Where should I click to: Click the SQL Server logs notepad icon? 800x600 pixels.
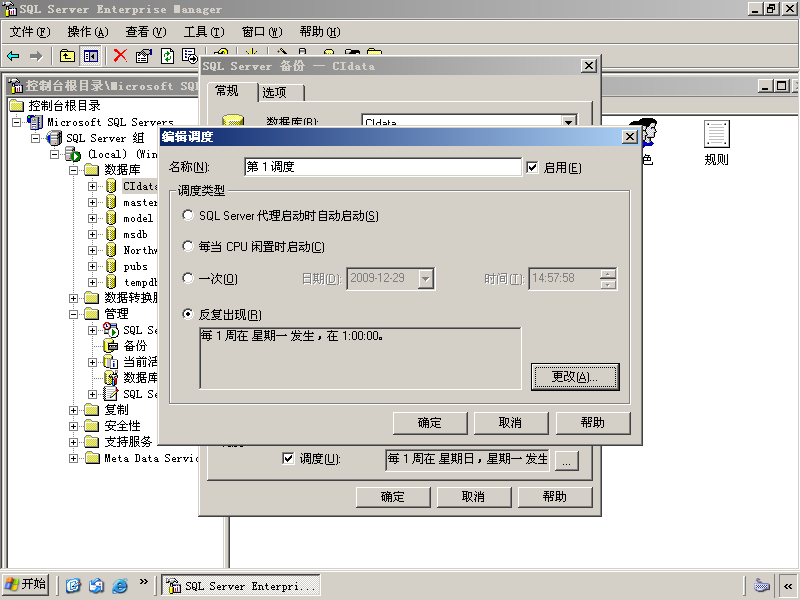tap(111, 394)
